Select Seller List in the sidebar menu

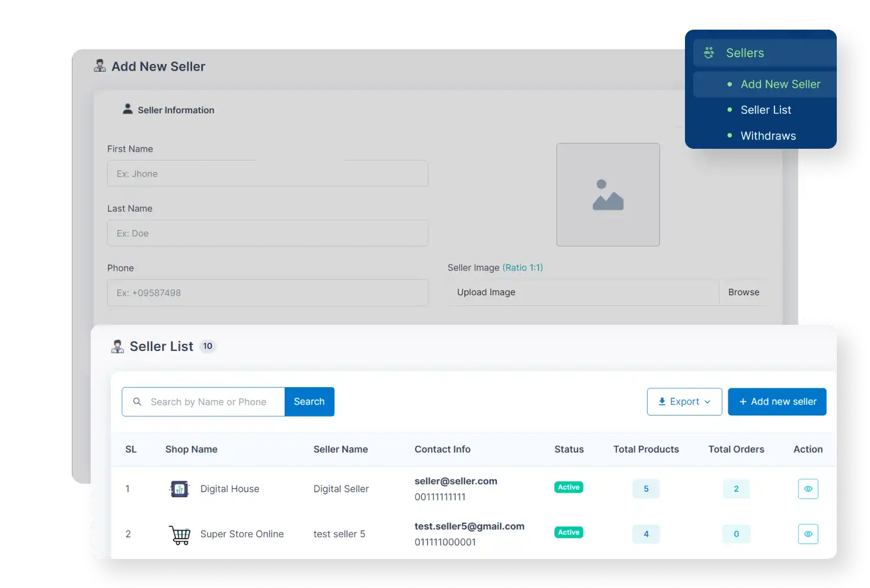(766, 110)
